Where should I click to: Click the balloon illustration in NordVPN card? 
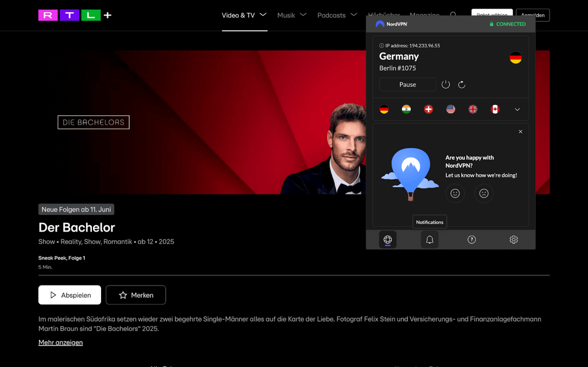[410, 174]
